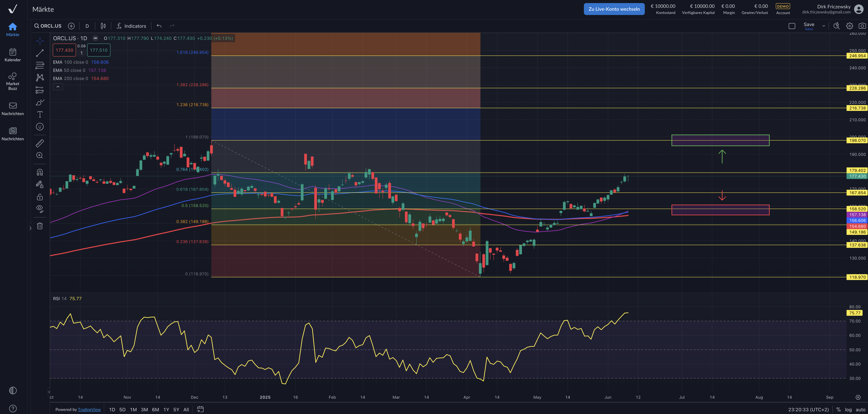The height and width of the screenshot is (414, 868).
Task: Open candlestick chart style selector
Action: 103,26
